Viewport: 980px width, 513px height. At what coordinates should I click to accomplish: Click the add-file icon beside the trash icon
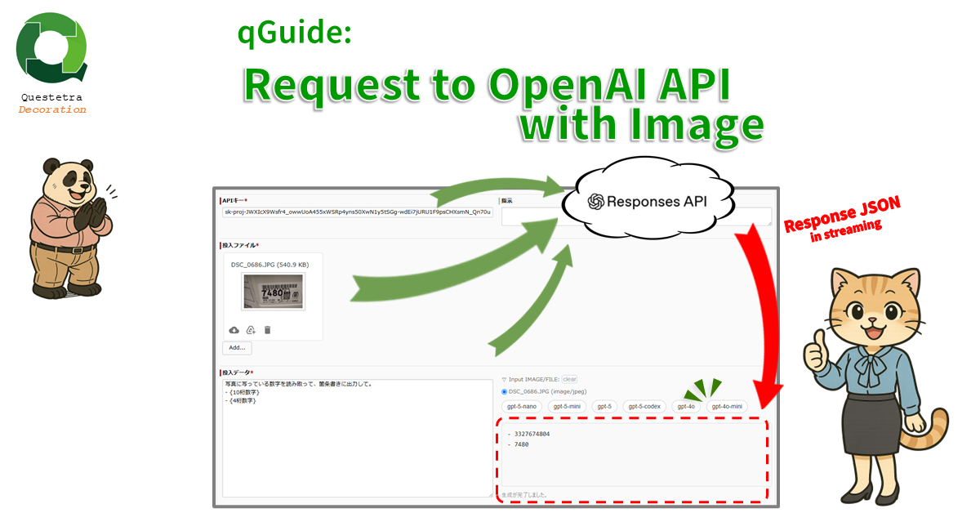click(x=251, y=330)
